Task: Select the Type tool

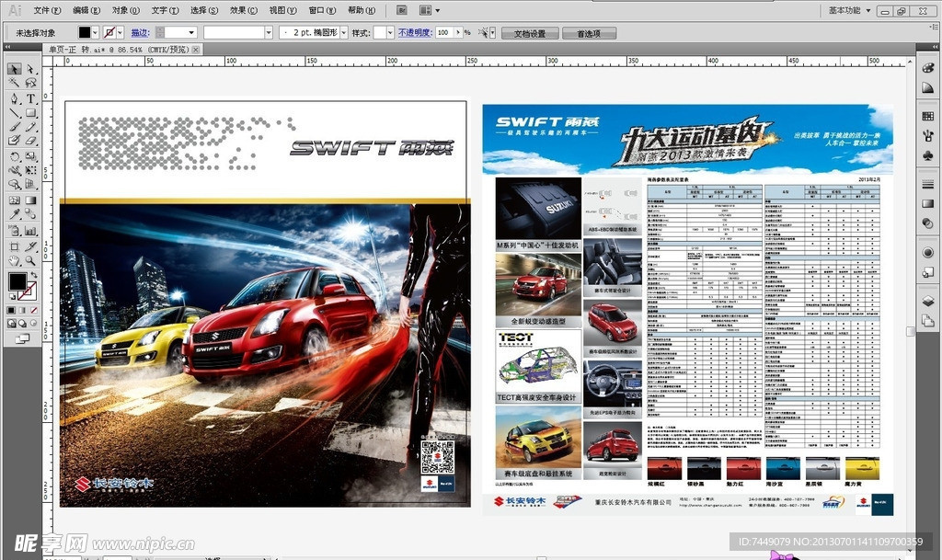Action: (x=30, y=98)
